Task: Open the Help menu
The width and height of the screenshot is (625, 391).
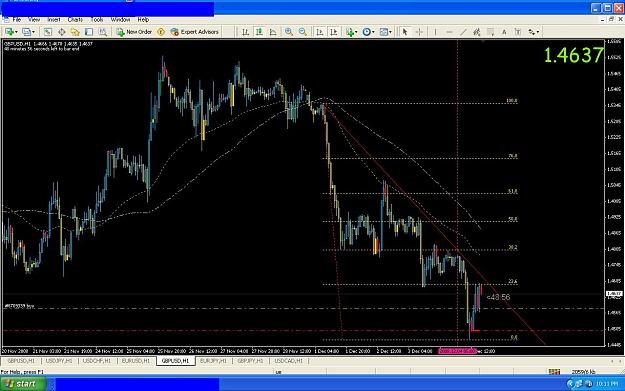Action: (x=143, y=20)
